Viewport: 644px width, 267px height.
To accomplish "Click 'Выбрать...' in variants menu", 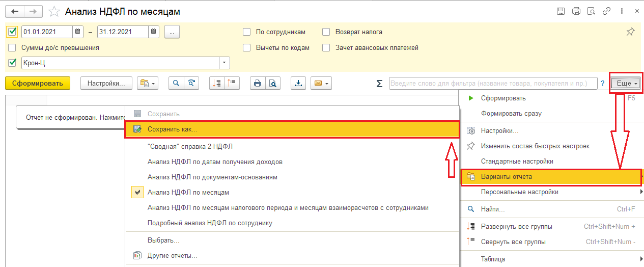I will coord(292,240).
